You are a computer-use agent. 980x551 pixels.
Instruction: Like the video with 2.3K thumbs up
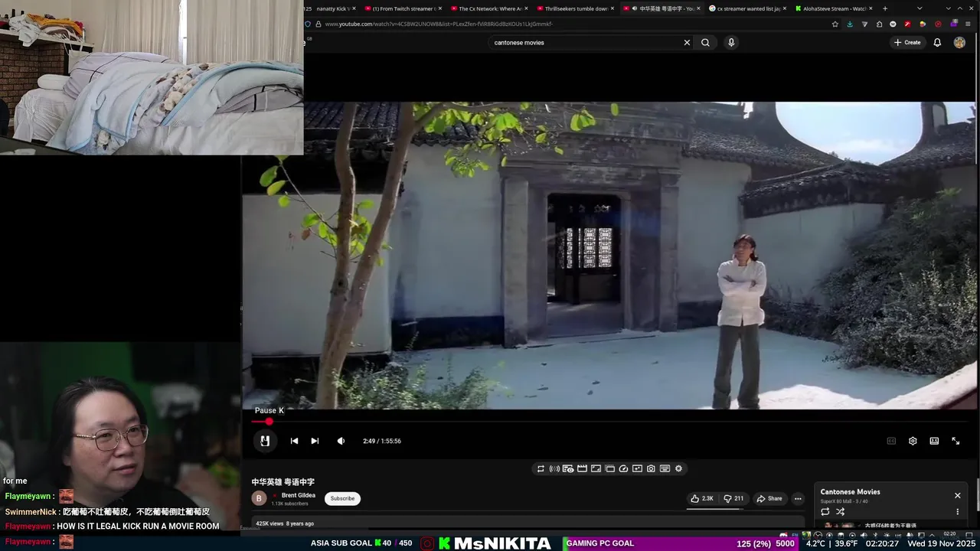[x=702, y=498]
